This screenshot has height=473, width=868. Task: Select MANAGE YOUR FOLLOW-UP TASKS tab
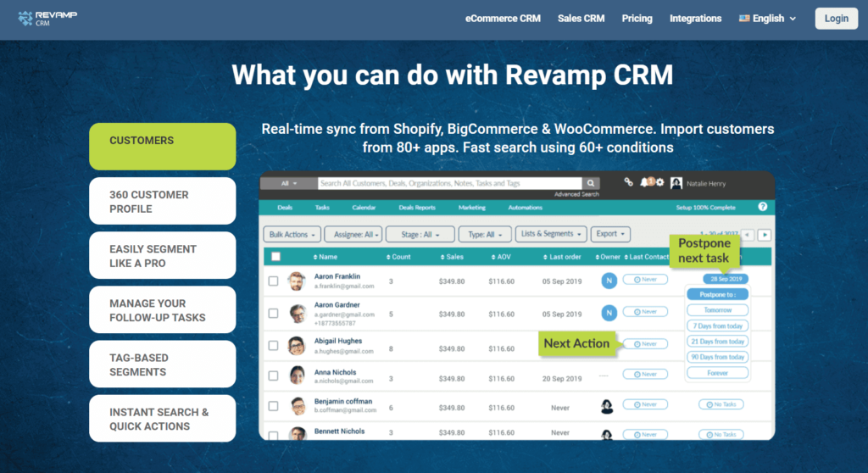pyautogui.click(x=162, y=309)
